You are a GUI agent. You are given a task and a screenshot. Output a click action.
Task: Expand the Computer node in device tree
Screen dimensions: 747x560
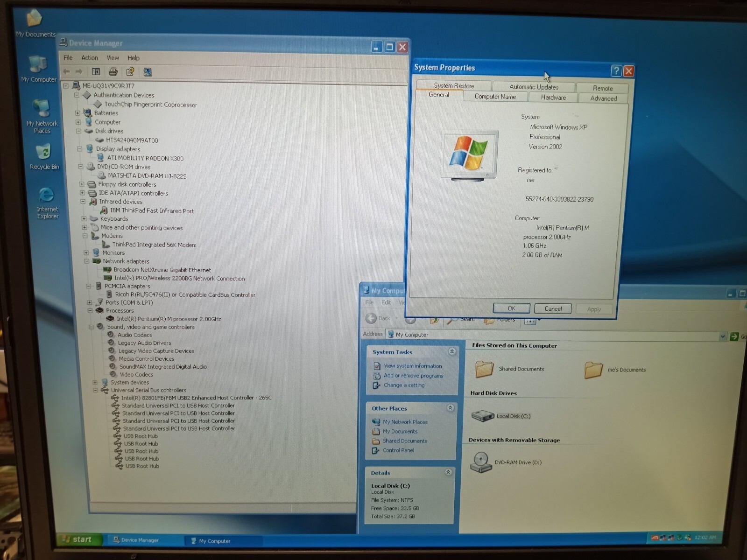coord(78,122)
